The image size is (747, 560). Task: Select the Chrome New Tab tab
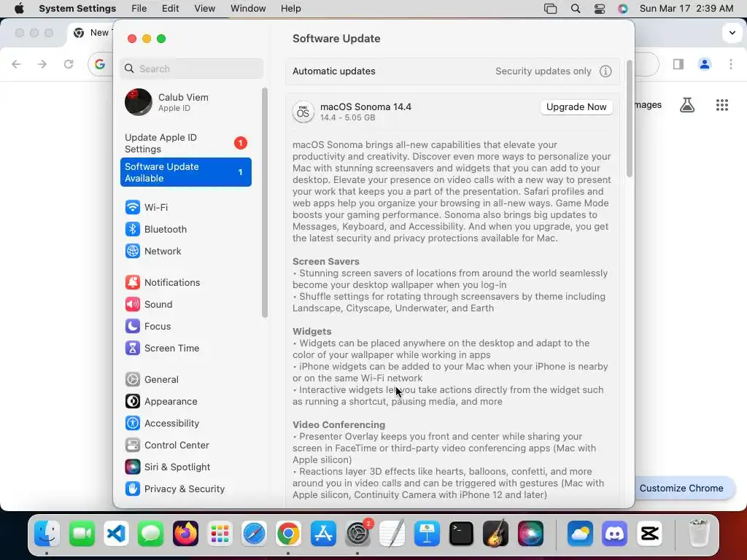(90, 33)
